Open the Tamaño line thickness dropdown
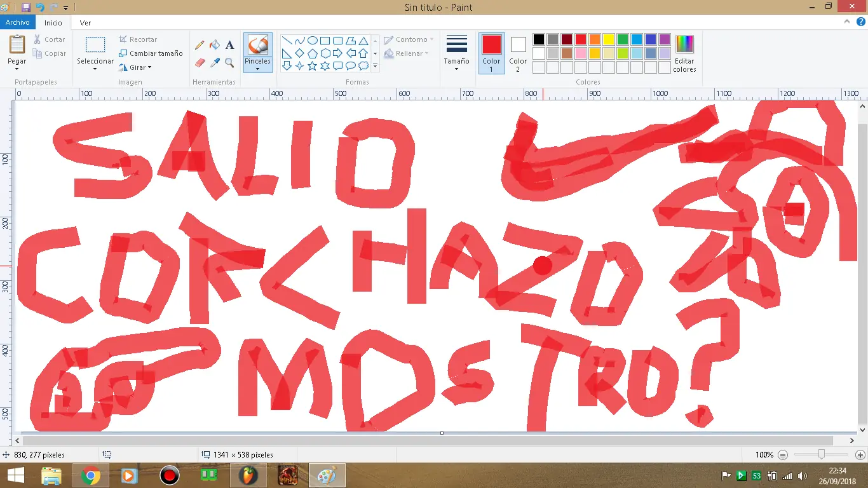The width and height of the screenshot is (868, 488). click(x=456, y=53)
